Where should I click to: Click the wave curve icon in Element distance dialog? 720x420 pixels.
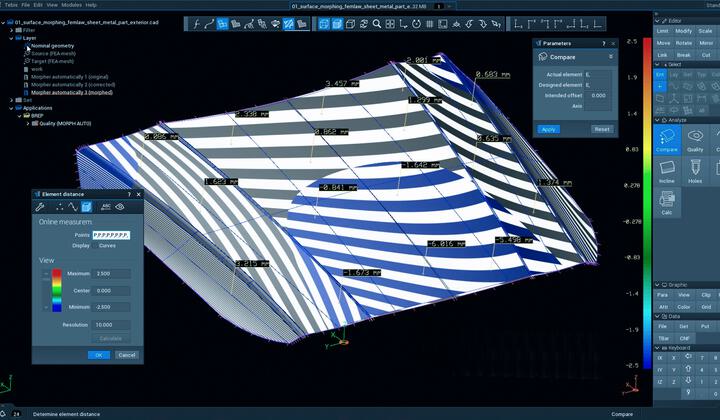click(x=73, y=207)
